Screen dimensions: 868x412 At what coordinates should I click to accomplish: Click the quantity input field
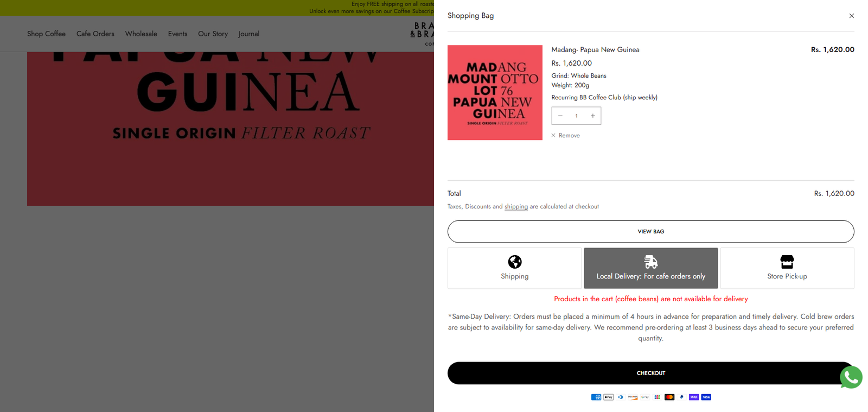(576, 116)
